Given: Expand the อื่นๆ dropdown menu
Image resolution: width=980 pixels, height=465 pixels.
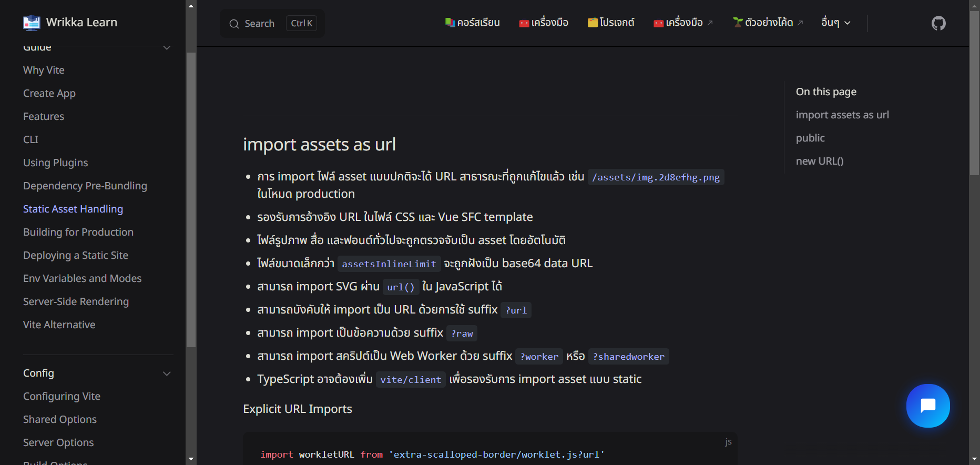Looking at the screenshot, I should (x=836, y=23).
